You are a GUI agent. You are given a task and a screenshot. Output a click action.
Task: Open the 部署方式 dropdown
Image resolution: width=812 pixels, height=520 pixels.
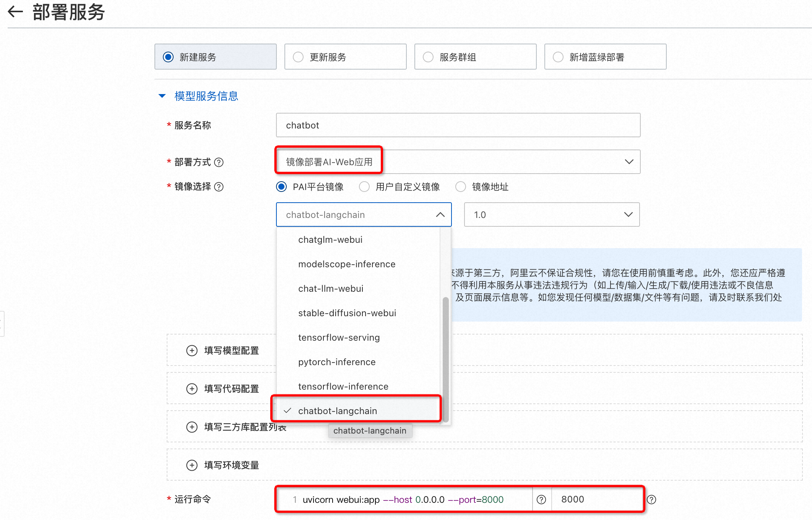(x=629, y=161)
